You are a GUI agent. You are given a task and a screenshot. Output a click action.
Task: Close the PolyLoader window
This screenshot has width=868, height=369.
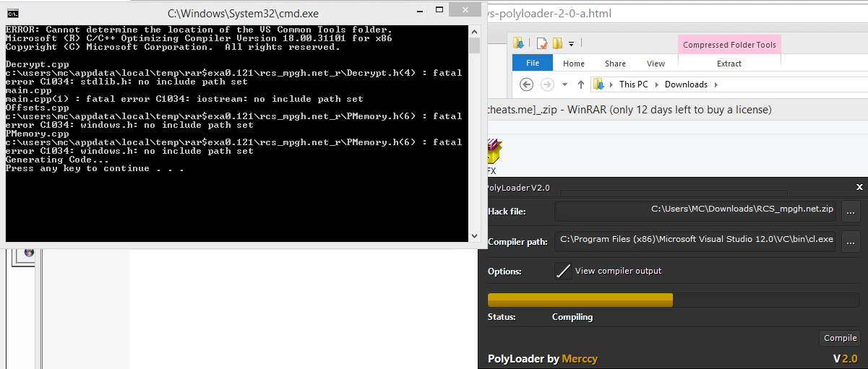point(859,187)
